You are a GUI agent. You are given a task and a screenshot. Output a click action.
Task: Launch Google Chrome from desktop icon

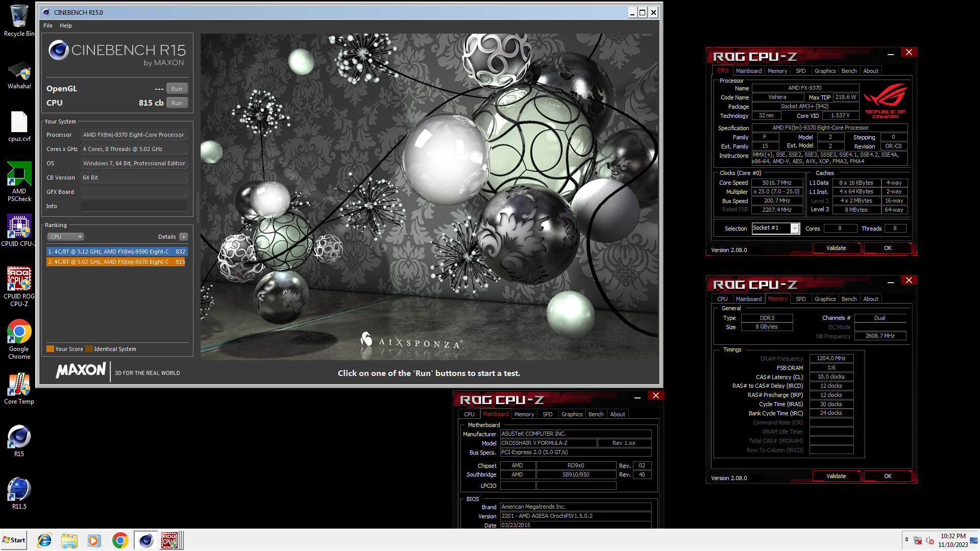point(19,339)
